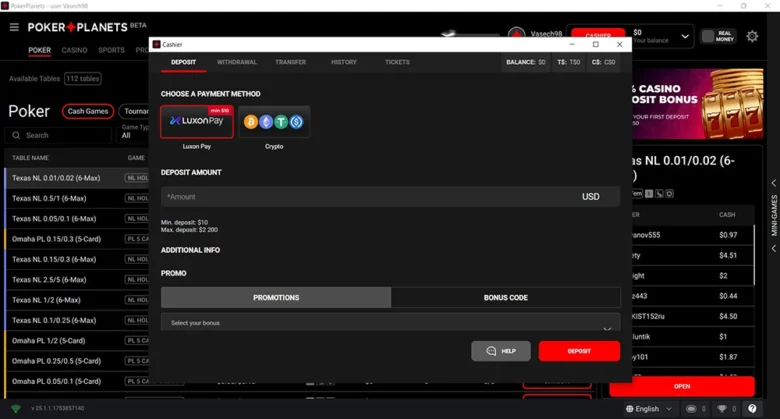Open the English language dropdown
Image resolution: width=780 pixels, height=419 pixels.
[x=649, y=409]
